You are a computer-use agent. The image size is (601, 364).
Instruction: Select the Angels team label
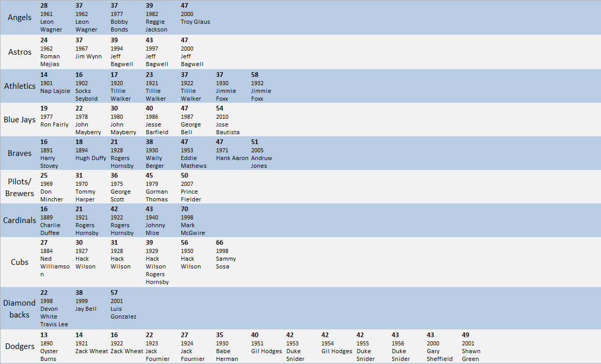point(20,18)
